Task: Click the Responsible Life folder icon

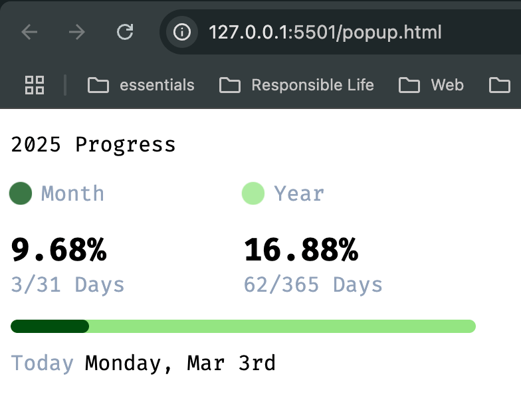Action: 230,85
